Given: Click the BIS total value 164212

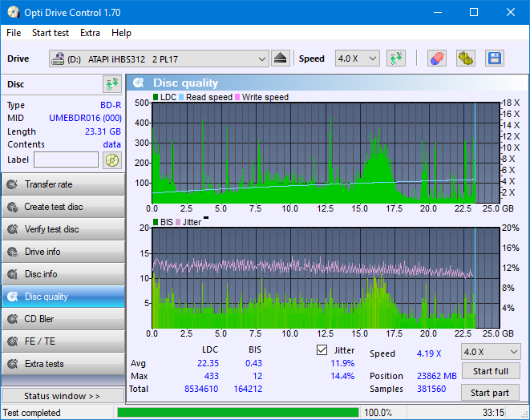Looking at the screenshot, I should [x=248, y=389].
